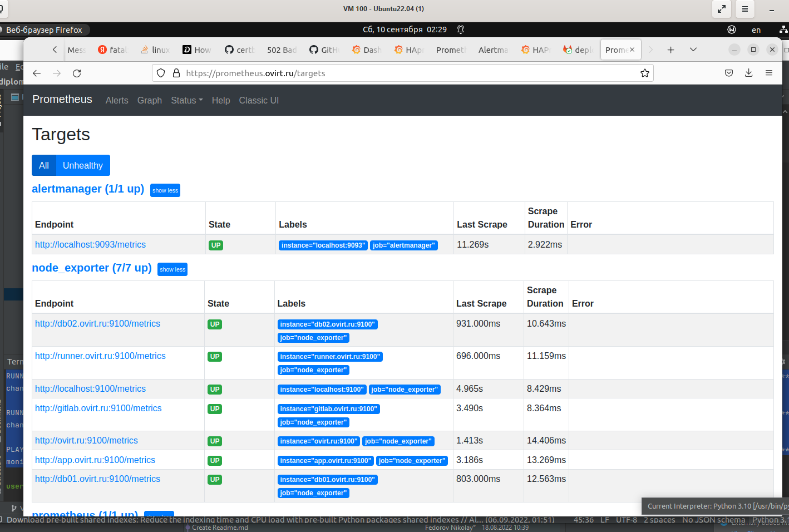Click the job="alertmanager" label badge

pos(404,245)
